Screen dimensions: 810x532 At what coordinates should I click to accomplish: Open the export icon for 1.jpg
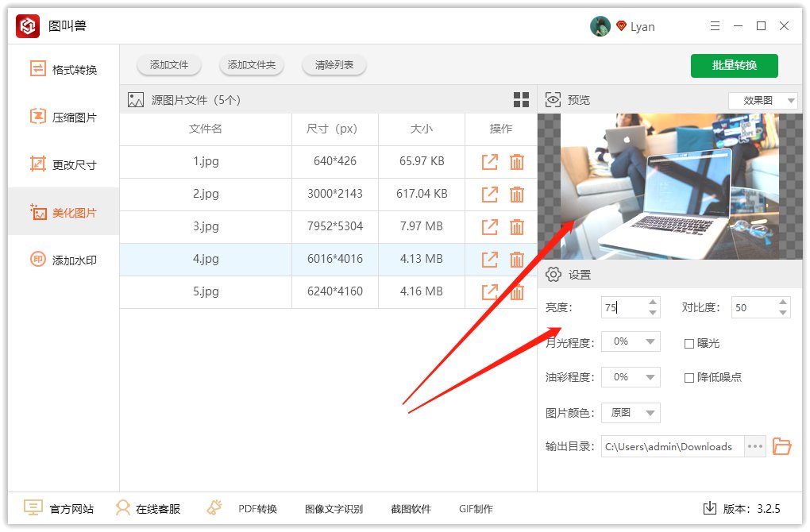pyautogui.click(x=490, y=161)
